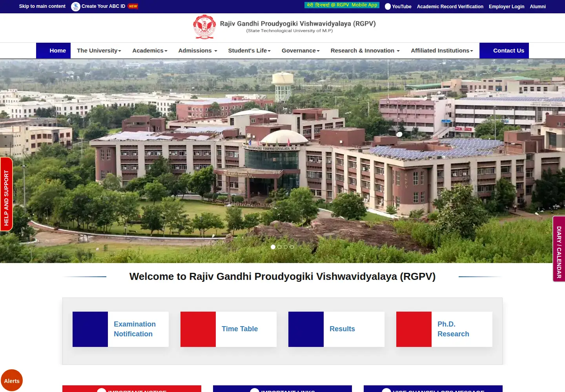Open the RGPV Mobile App banner link
This screenshot has height=392, width=565.
click(x=342, y=5)
